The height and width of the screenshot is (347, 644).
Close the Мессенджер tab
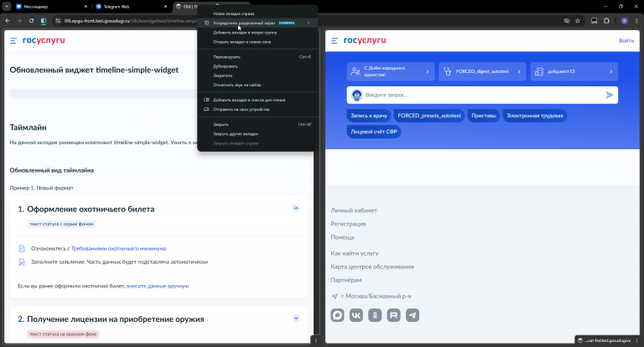point(86,7)
